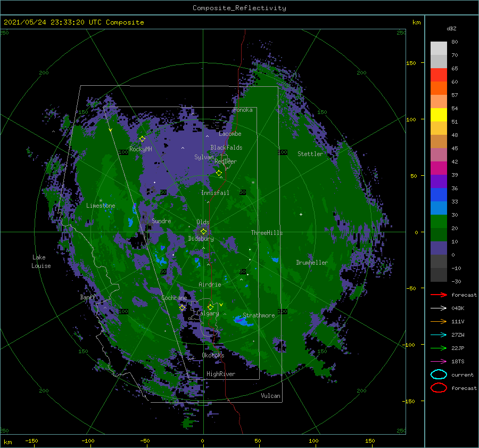Click the cyan current ellipse in legend
Image resolution: width=479 pixels, height=448 pixels.
click(x=439, y=374)
